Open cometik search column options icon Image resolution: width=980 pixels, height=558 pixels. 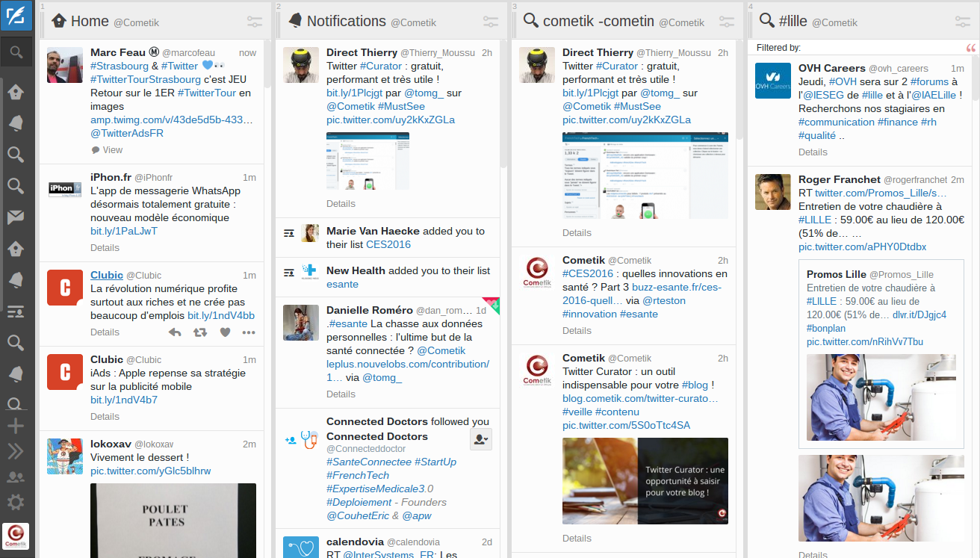tap(726, 22)
